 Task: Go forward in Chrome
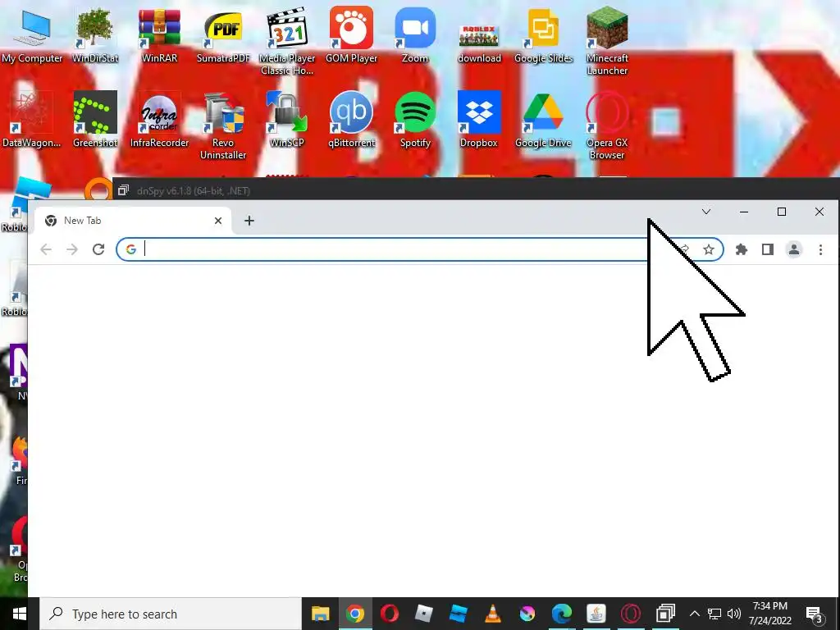click(72, 249)
